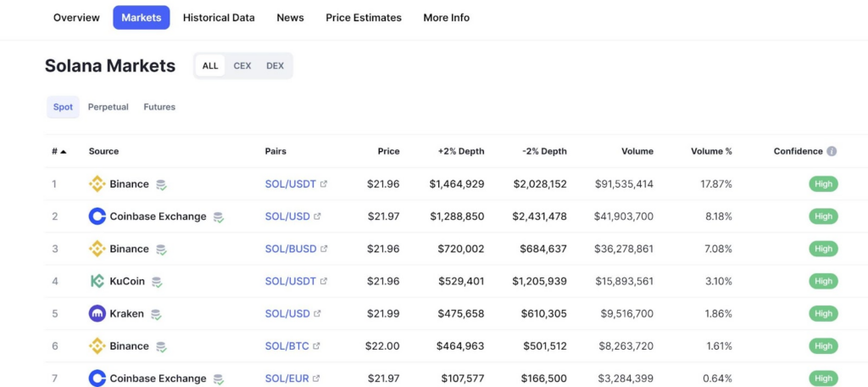Click the depth value $1,205,939
Screen dimensions: 868x387
[x=539, y=281]
